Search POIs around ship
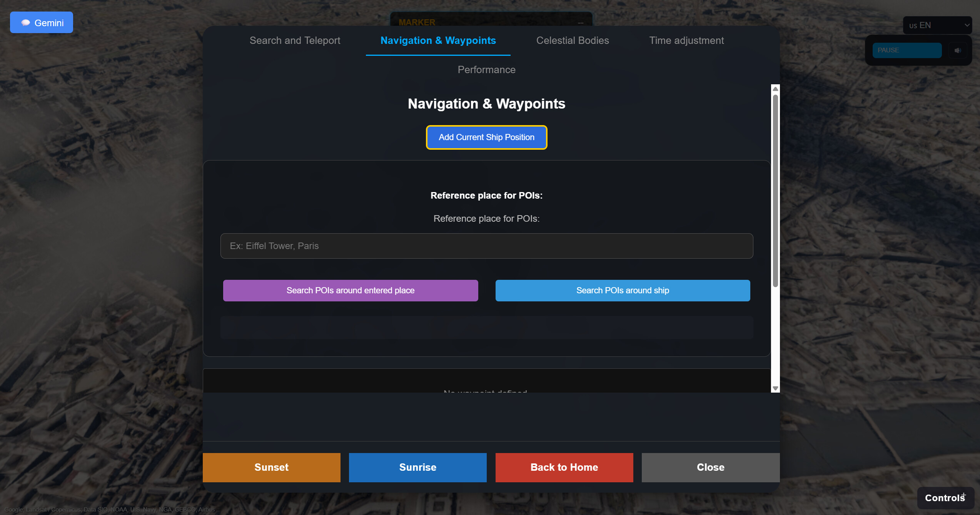This screenshot has height=515, width=980. coord(623,291)
